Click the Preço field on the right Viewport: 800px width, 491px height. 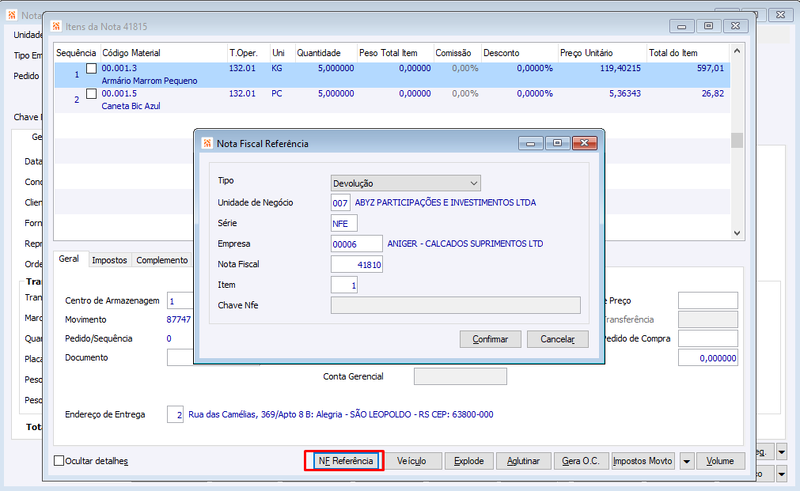[x=708, y=301]
